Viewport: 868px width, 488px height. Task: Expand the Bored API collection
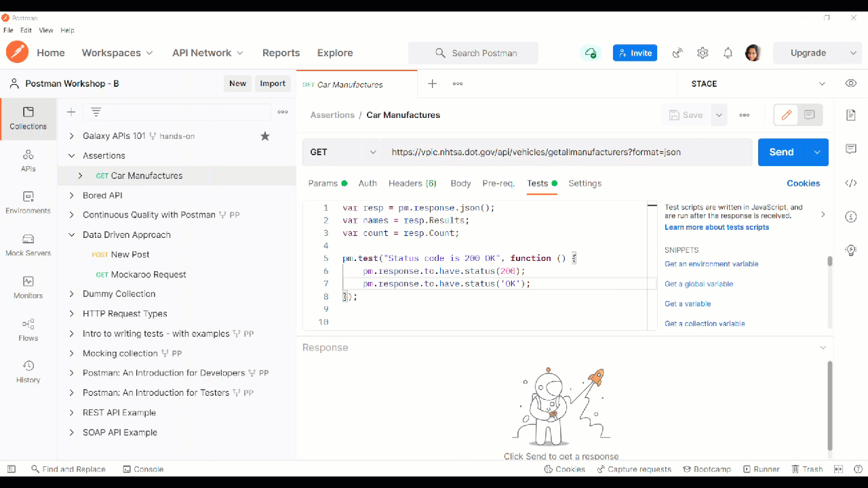pyautogui.click(x=71, y=195)
